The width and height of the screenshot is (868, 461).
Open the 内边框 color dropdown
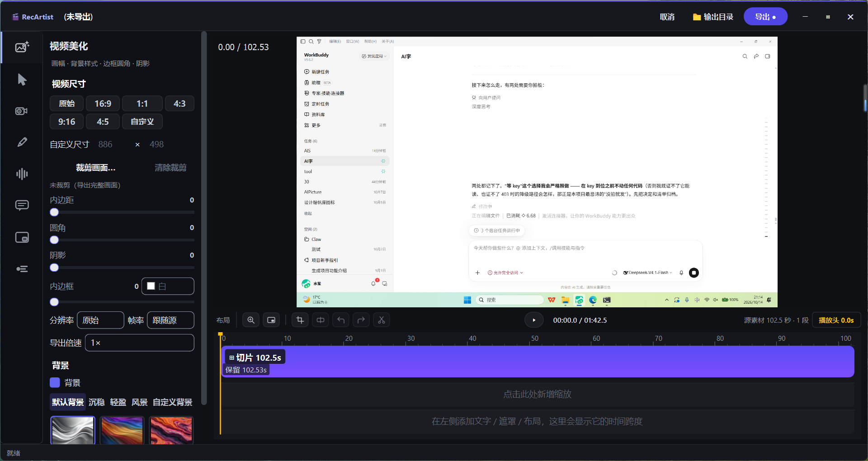[x=168, y=286]
